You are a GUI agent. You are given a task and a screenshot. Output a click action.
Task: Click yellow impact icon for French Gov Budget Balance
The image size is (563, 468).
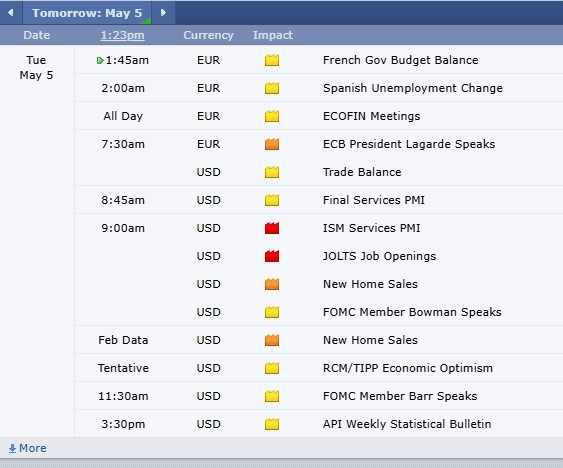(x=272, y=60)
